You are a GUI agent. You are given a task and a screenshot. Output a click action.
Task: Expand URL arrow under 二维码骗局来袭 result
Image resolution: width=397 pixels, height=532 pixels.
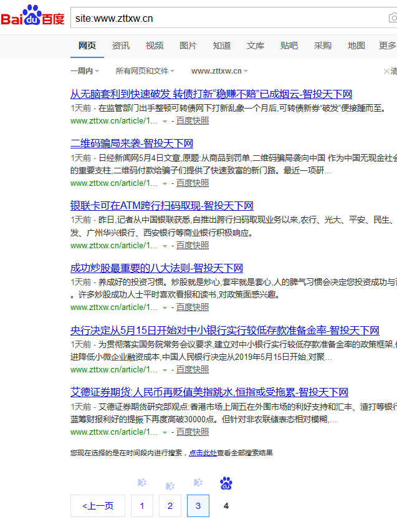point(165,184)
